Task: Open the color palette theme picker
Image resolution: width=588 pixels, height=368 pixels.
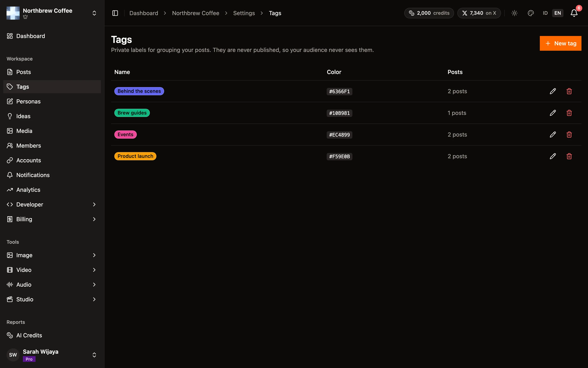Action: pos(531,13)
